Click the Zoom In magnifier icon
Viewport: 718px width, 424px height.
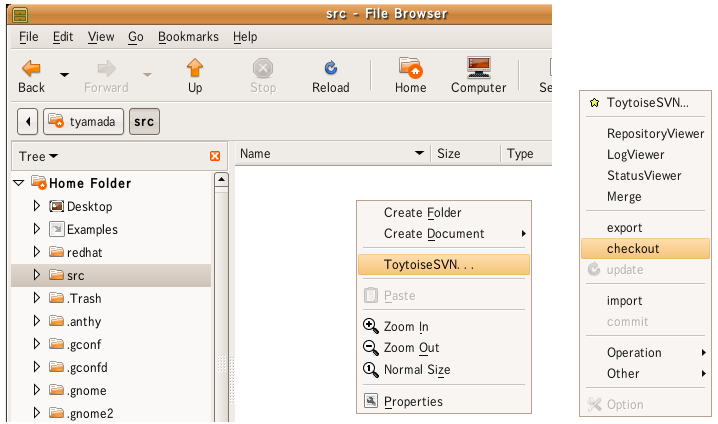tap(370, 326)
